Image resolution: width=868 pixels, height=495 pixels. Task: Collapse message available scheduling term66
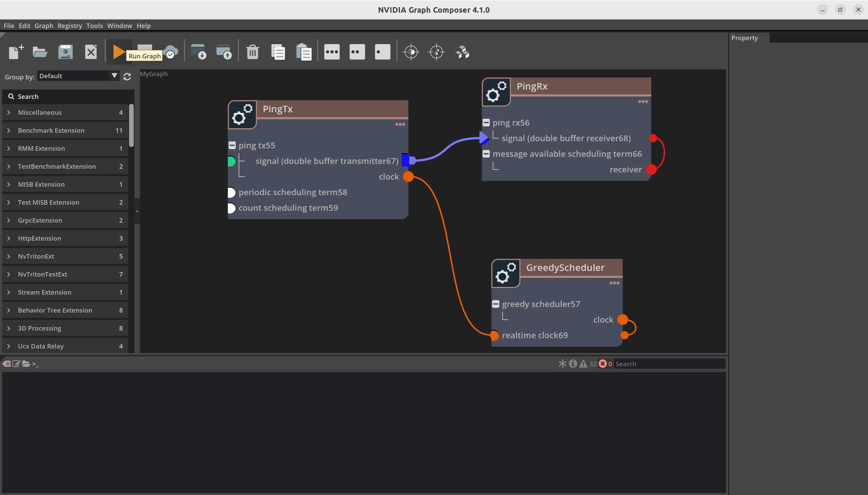(486, 154)
